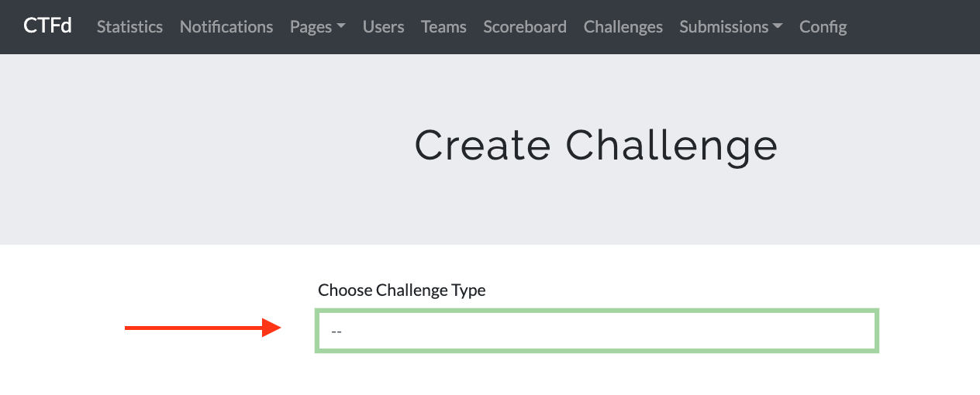
Task: Click the "--" placeholder in the select
Action: click(x=336, y=331)
